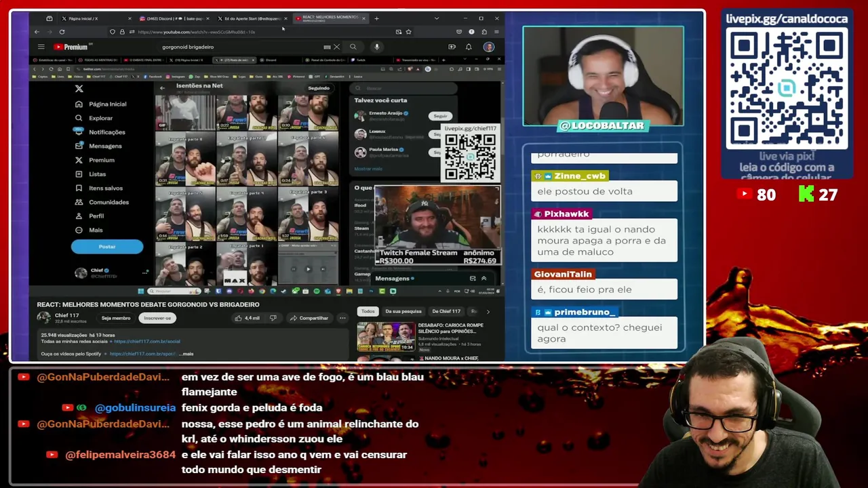The image size is (868, 488).
Task: Click the Seja membro button
Action: coord(116,318)
